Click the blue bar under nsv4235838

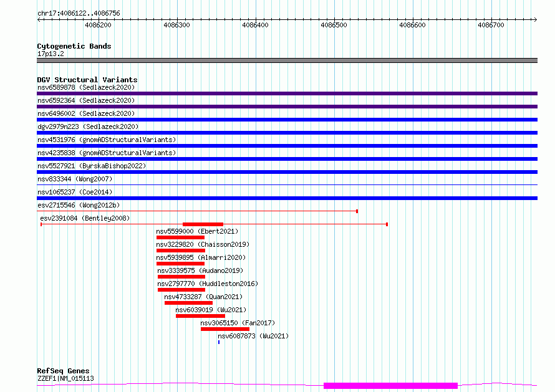287,159
